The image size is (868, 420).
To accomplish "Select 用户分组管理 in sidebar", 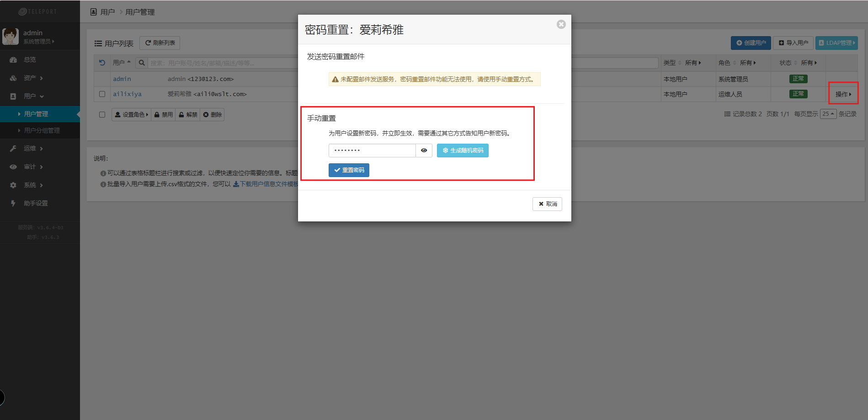I will click(42, 130).
